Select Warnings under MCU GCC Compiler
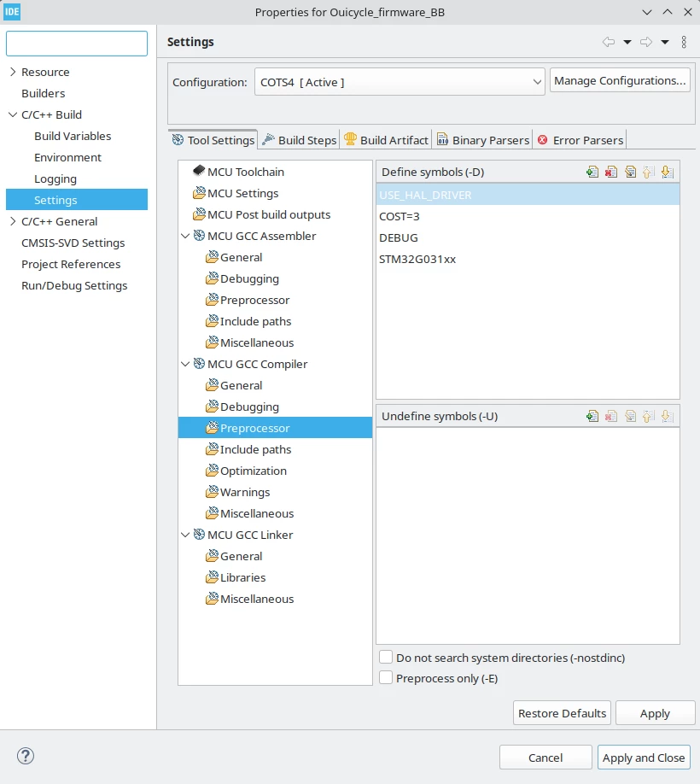 pos(237,493)
